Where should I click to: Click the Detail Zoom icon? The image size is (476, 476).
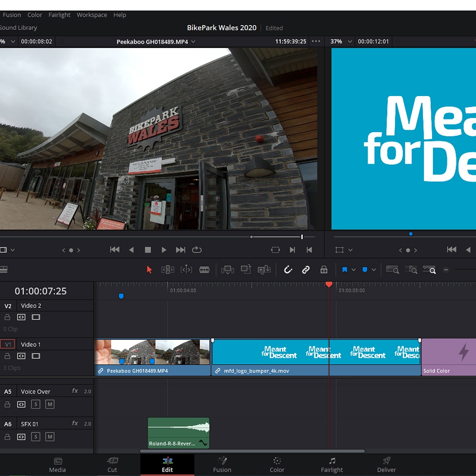[x=411, y=270]
